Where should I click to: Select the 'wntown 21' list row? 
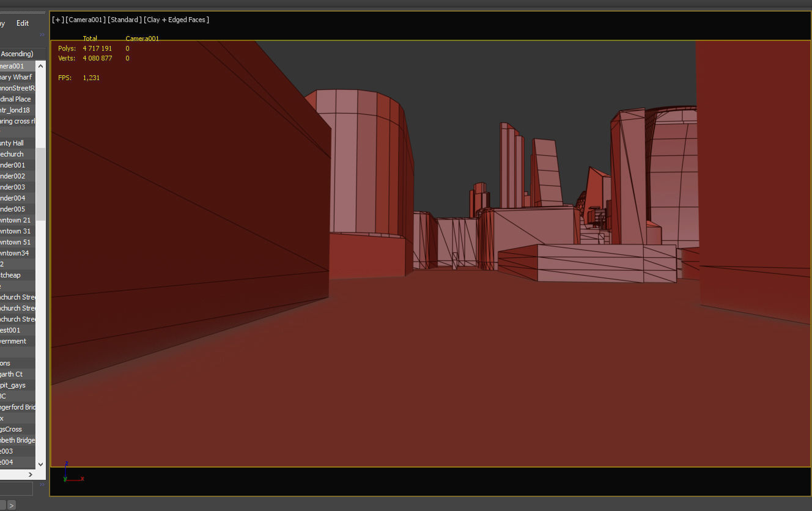tap(18, 220)
